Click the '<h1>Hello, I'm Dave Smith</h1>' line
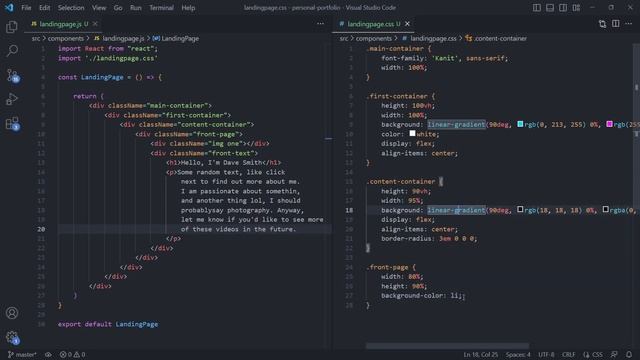The image size is (640, 360). 224,162
